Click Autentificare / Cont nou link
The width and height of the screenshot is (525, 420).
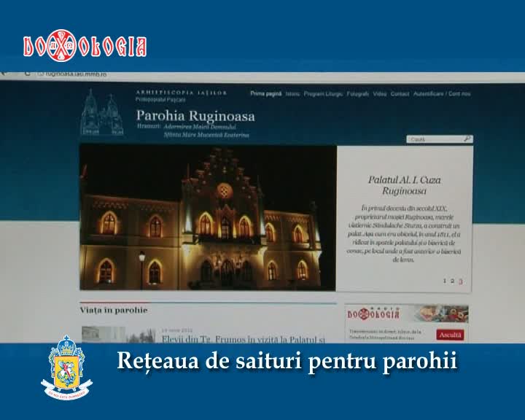441,94
